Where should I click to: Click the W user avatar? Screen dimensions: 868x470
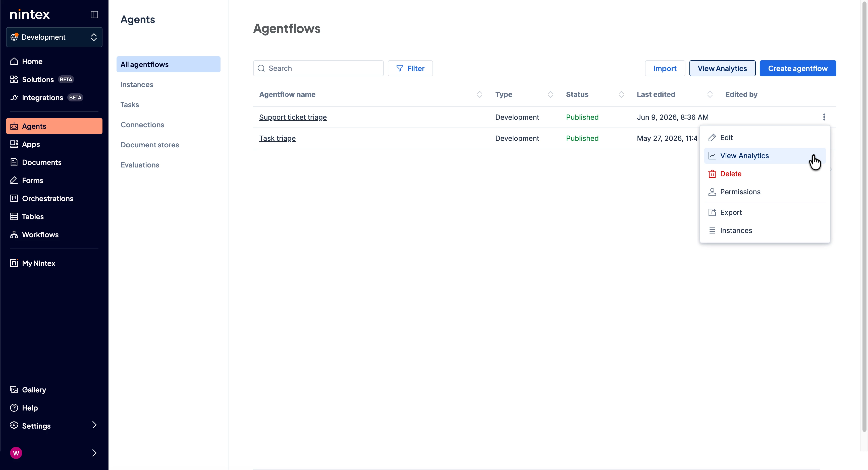click(x=16, y=453)
